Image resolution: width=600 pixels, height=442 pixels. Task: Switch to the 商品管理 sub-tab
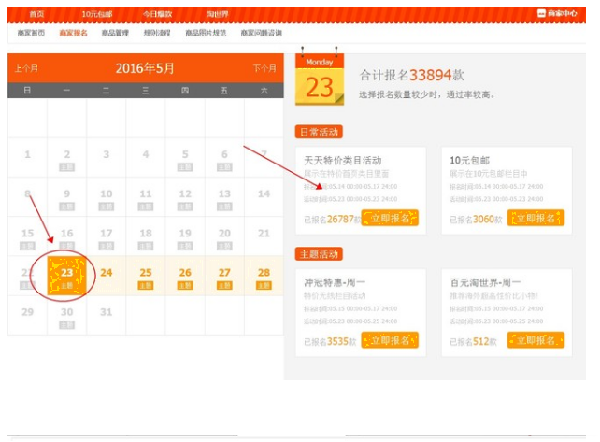click(x=115, y=33)
